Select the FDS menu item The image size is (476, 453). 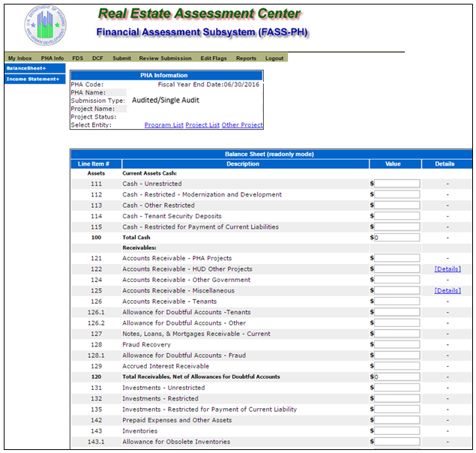pyautogui.click(x=78, y=58)
